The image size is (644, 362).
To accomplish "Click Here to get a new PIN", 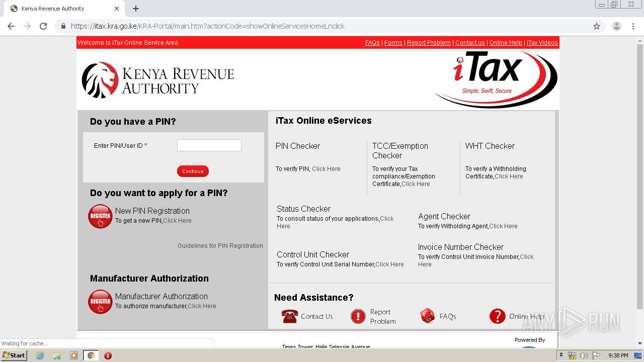I will [177, 221].
